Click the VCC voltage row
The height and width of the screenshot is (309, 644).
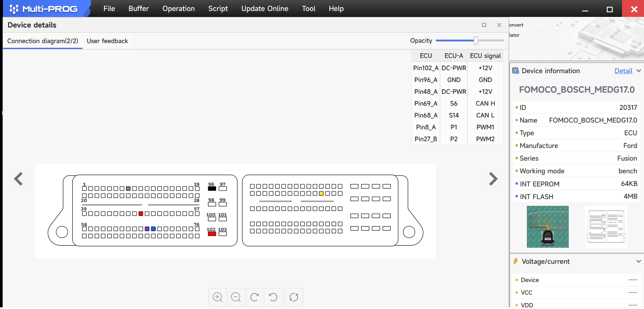[x=576, y=293]
